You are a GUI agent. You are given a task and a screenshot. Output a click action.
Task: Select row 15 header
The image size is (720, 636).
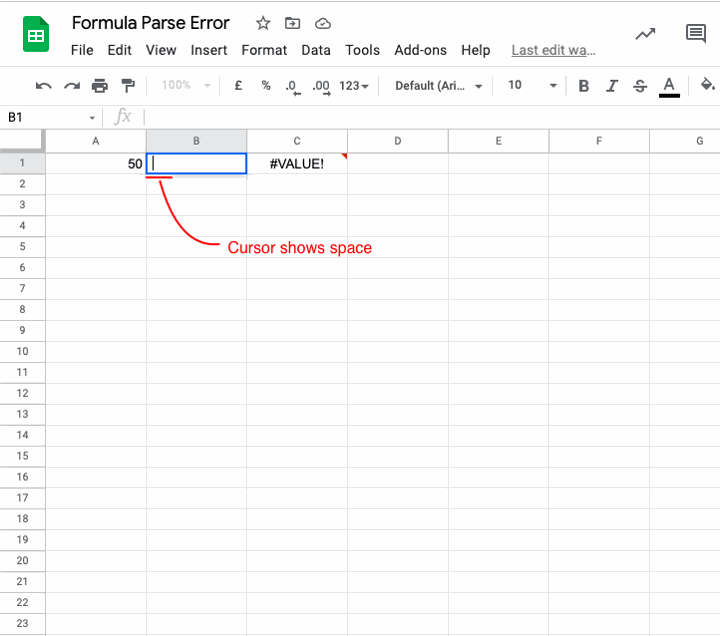click(22, 456)
